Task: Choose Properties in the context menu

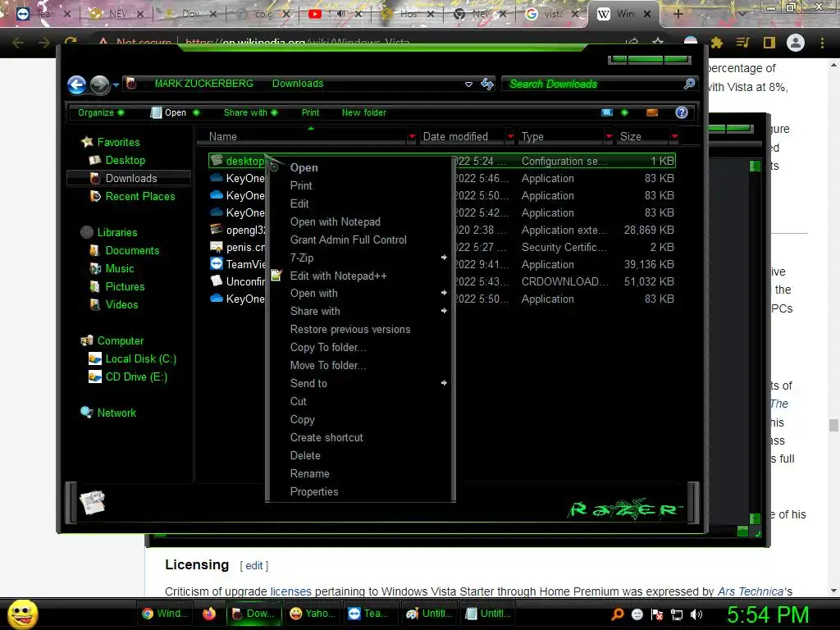Action: (x=361, y=491)
